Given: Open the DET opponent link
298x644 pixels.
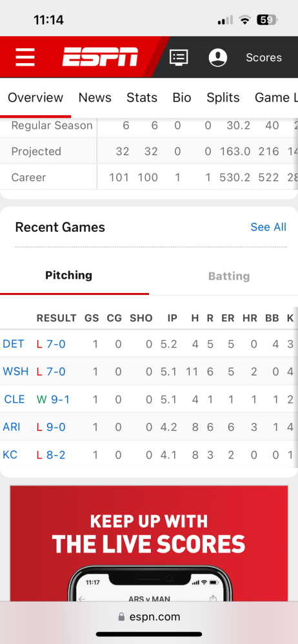Looking at the screenshot, I should coord(14,344).
